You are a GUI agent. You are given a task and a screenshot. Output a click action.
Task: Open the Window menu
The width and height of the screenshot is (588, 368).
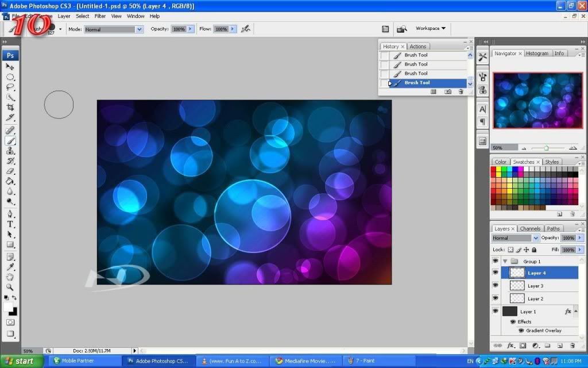click(x=136, y=16)
